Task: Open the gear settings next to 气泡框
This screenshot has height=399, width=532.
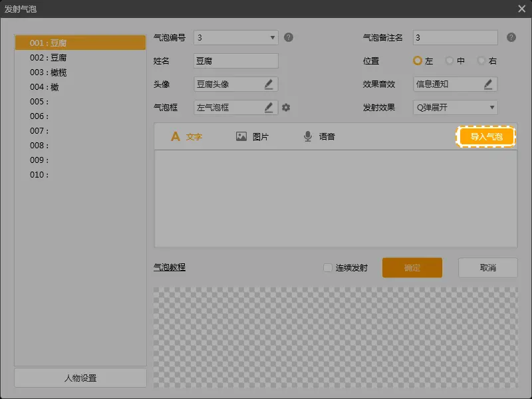Action: point(286,107)
